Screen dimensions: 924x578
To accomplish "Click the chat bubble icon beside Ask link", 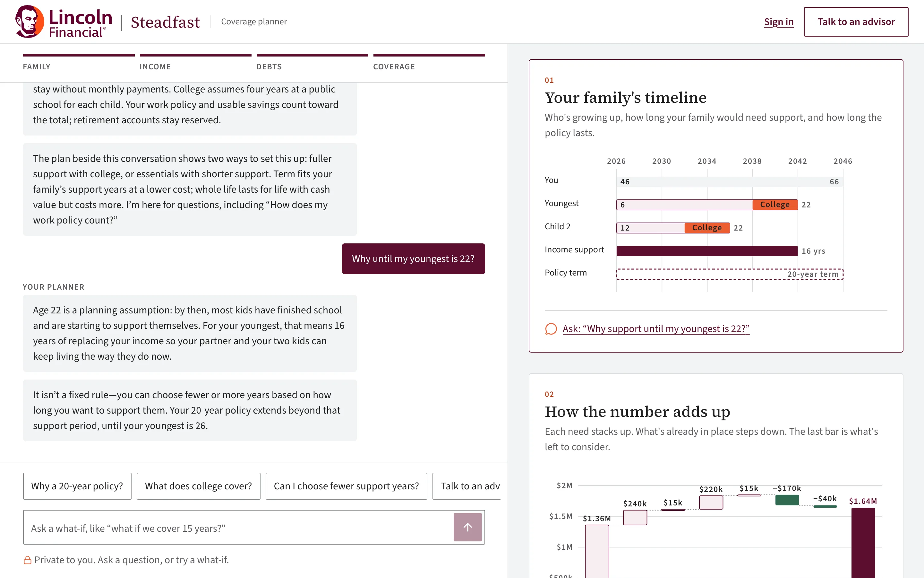I will (551, 329).
